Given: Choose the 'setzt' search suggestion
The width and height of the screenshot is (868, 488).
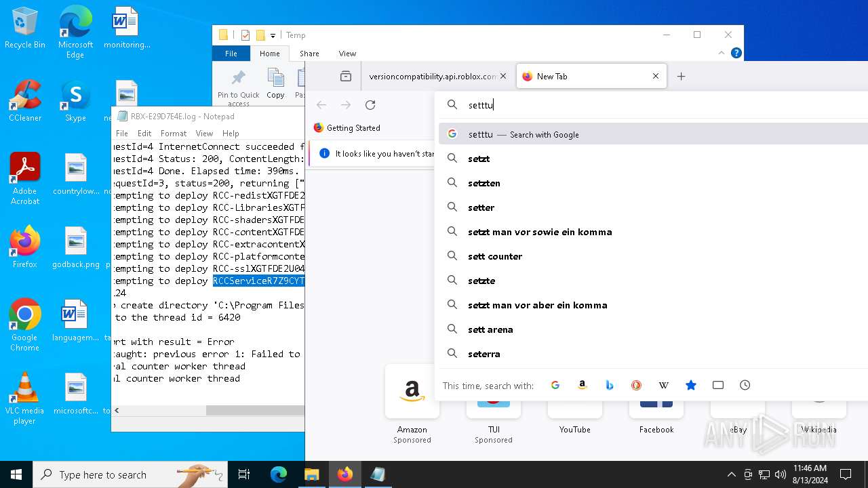Looking at the screenshot, I should [x=653, y=159].
